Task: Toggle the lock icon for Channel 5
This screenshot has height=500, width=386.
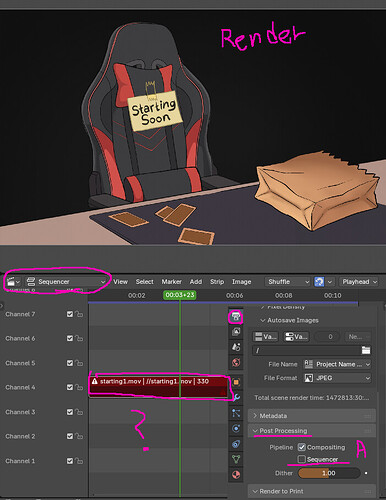Action: [x=79, y=363]
